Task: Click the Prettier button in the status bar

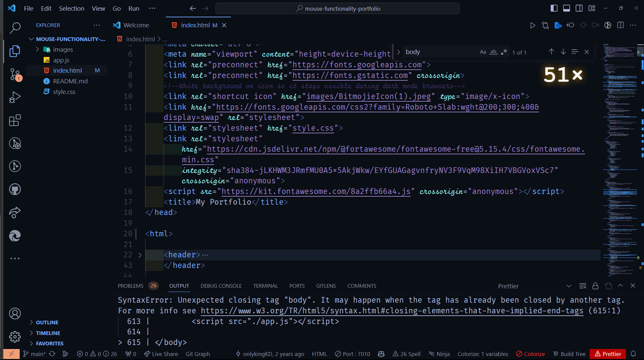Action: point(607,354)
